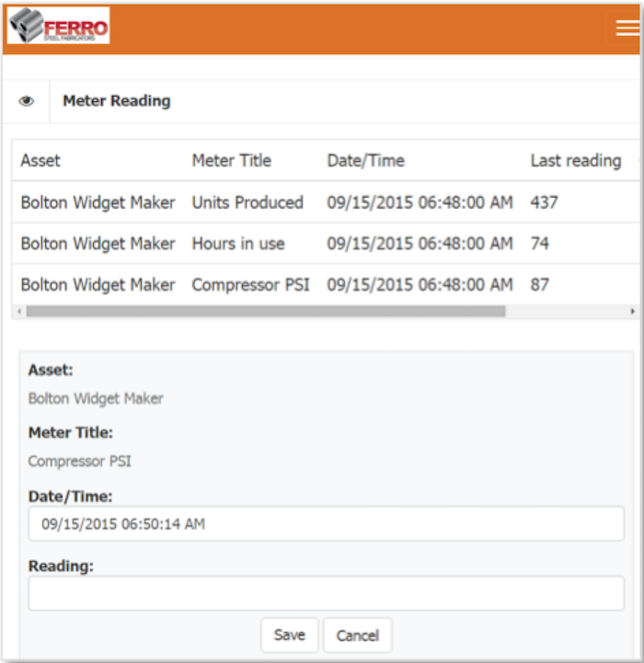
Task: Click the last reading value 74
Action: pyautogui.click(x=539, y=244)
